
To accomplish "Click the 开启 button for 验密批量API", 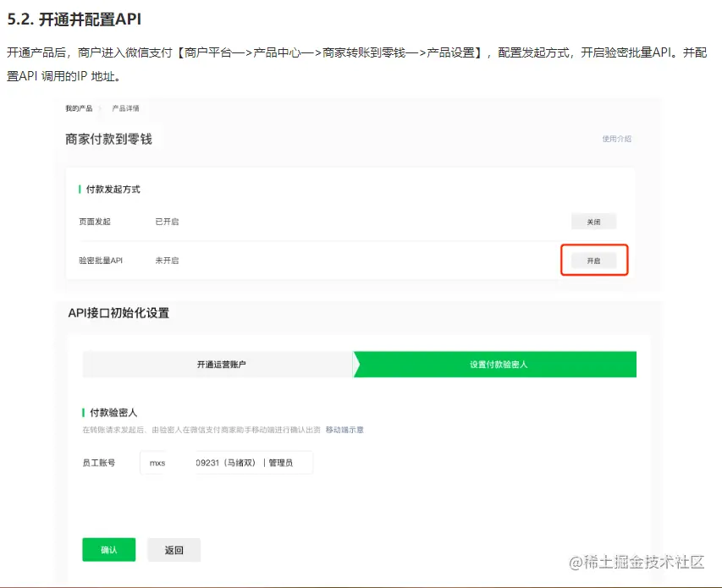I will pyautogui.click(x=593, y=261).
